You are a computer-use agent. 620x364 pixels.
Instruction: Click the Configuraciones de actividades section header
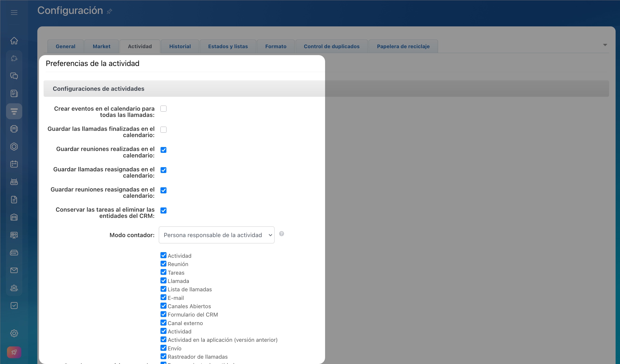[x=98, y=89]
